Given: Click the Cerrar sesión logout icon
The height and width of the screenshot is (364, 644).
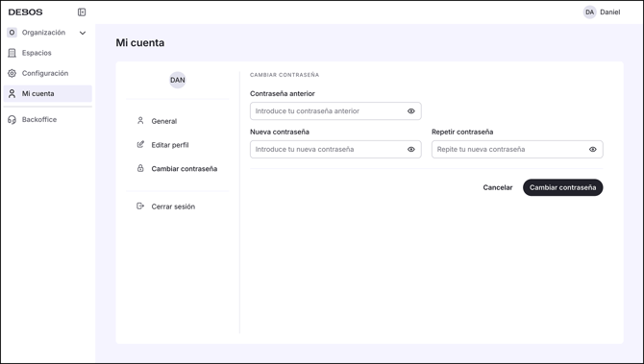Looking at the screenshot, I should coord(140,206).
